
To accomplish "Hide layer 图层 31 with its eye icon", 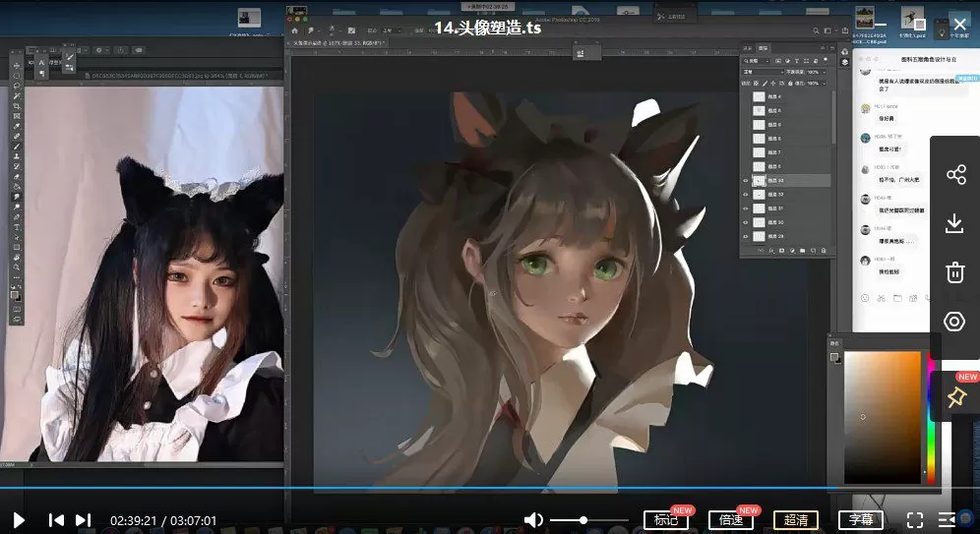I will coord(746,208).
